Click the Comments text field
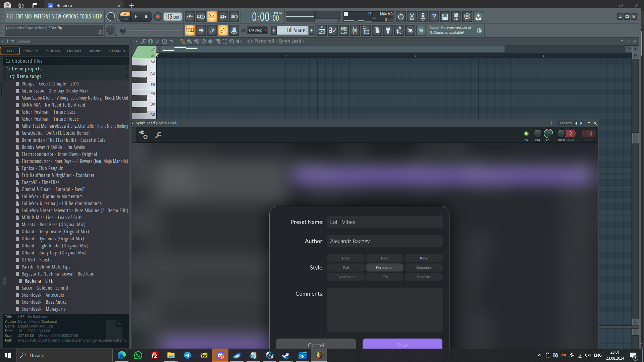 384,309
